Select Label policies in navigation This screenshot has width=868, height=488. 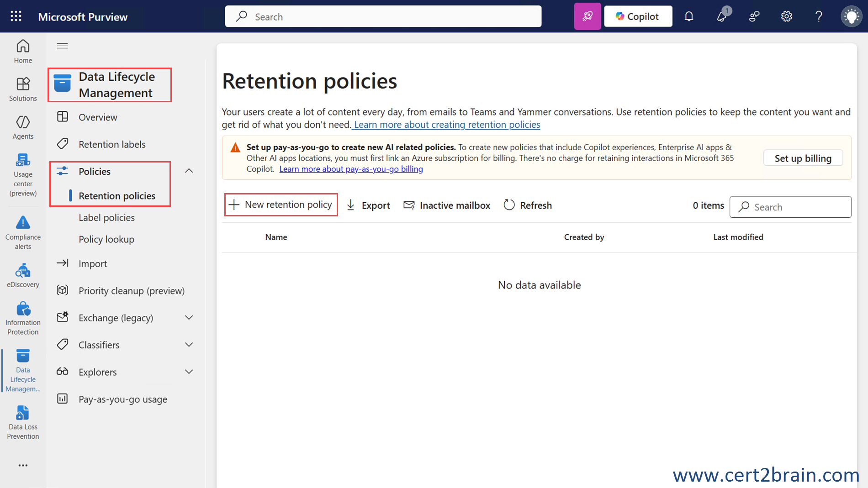pyautogui.click(x=106, y=218)
